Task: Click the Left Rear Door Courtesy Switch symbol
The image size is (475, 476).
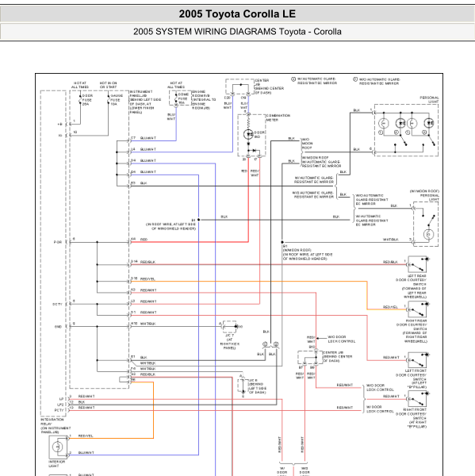Action: [x=417, y=264]
